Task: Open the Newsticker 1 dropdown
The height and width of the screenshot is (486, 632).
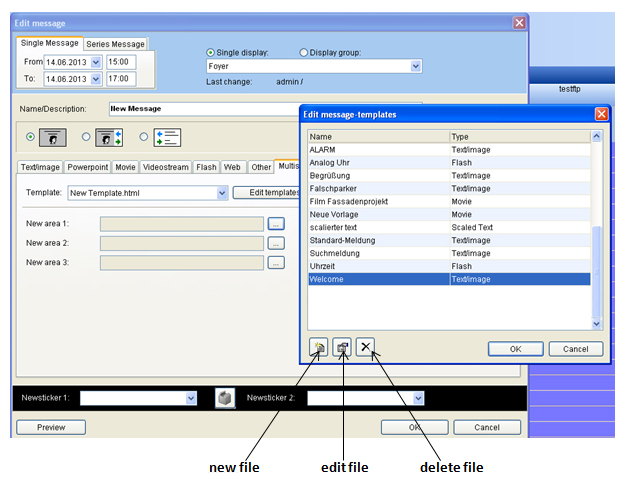Action: (191, 398)
